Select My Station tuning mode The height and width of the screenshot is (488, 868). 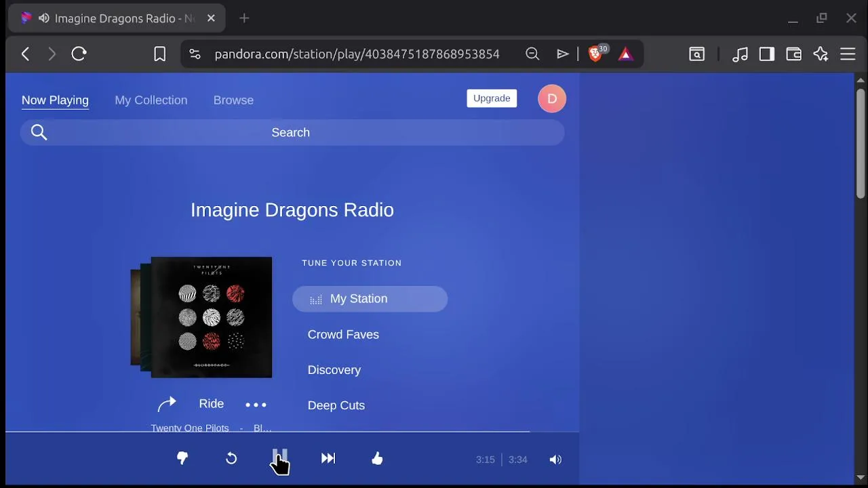(370, 299)
